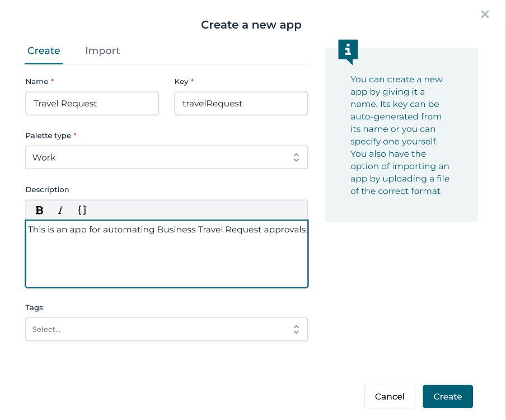Apply bold formatting in the description editor
Image resolution: width=506 pixels, height=420 pixels.
point(39,210)
